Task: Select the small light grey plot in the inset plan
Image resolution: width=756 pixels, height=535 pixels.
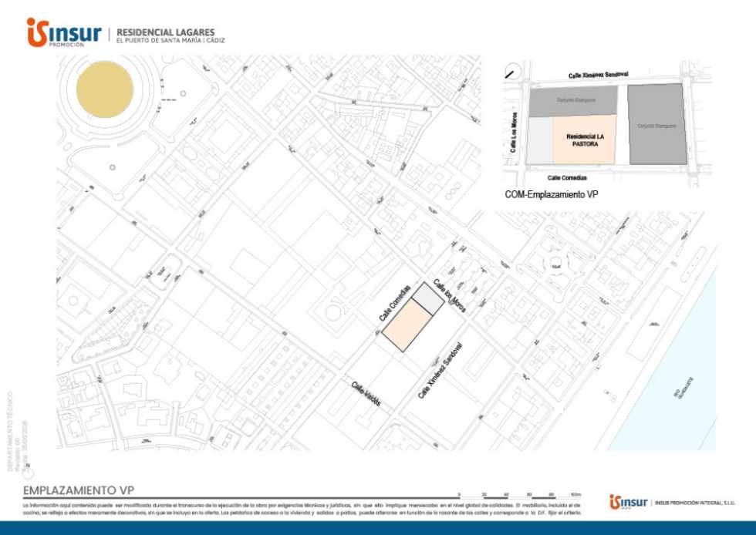Action: click(x=539, y=140)
